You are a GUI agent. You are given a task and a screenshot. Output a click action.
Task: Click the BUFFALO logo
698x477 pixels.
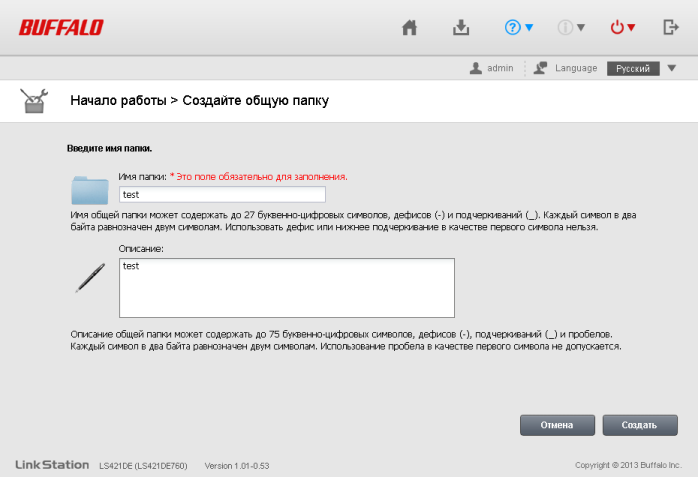coord(61,28)
